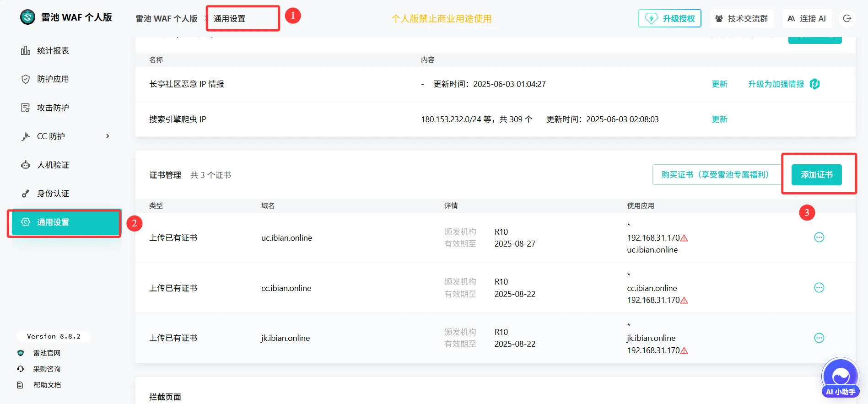
Task: Click warning icon in uc.ibian.online row
Action: [x=685, y=238]
